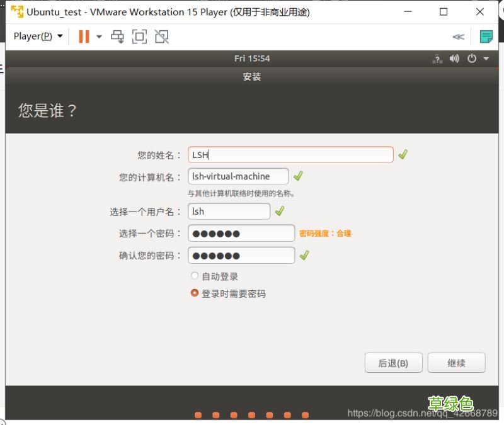Minimize the VMware Player window

pos(408,11)
